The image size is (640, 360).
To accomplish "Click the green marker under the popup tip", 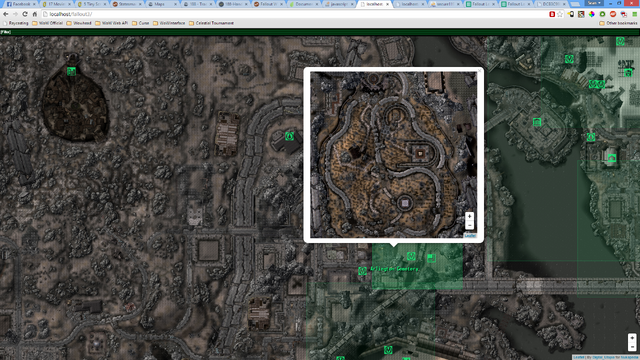I will pos(411,256).
